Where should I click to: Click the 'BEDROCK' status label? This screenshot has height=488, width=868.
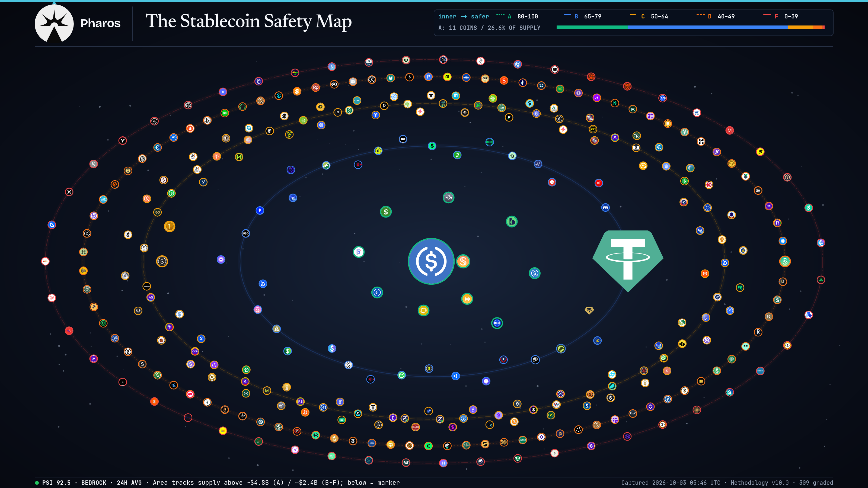94,483
